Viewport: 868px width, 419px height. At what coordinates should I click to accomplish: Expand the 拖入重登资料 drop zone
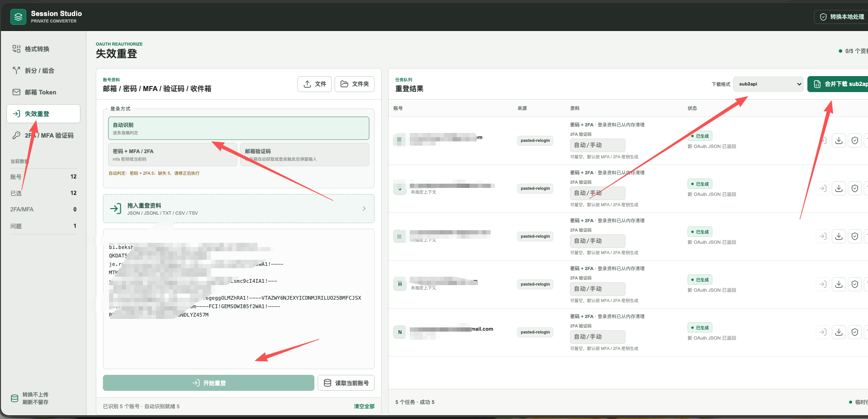click(x=239, y=209)
